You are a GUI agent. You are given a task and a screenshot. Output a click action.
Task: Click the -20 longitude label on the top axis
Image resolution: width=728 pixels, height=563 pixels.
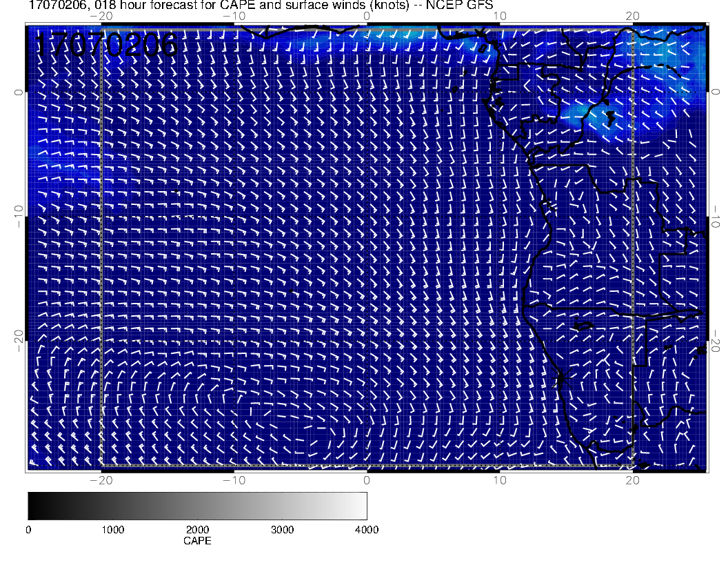101,17
